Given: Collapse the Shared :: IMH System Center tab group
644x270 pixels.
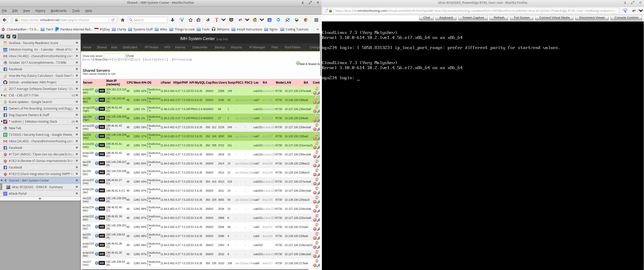Looking at the screenshot, I should 2,180.
